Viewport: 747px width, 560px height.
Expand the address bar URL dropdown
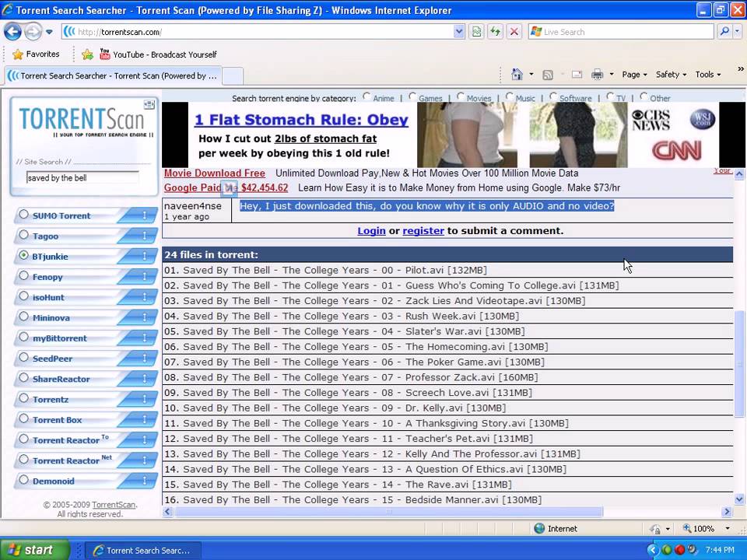tap(458, 32)
